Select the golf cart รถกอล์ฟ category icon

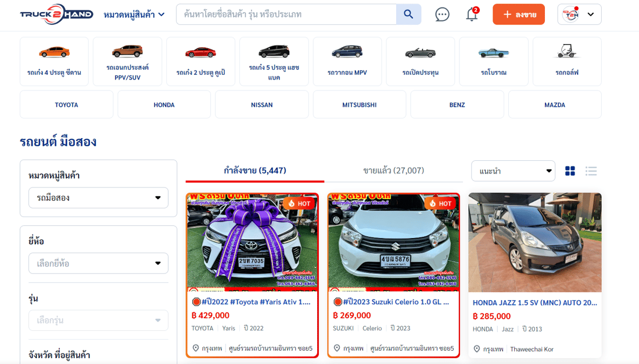[x=567, y=62]
